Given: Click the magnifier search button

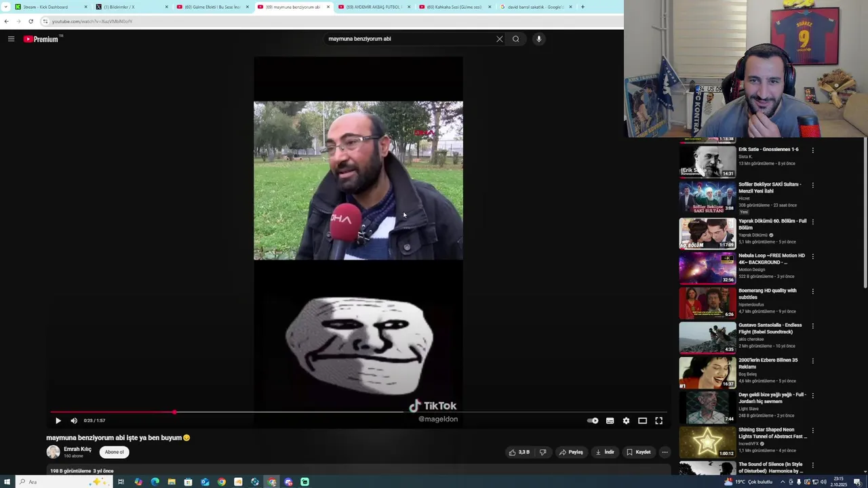Looking at the screenshot, I should (x=516, y=39).
